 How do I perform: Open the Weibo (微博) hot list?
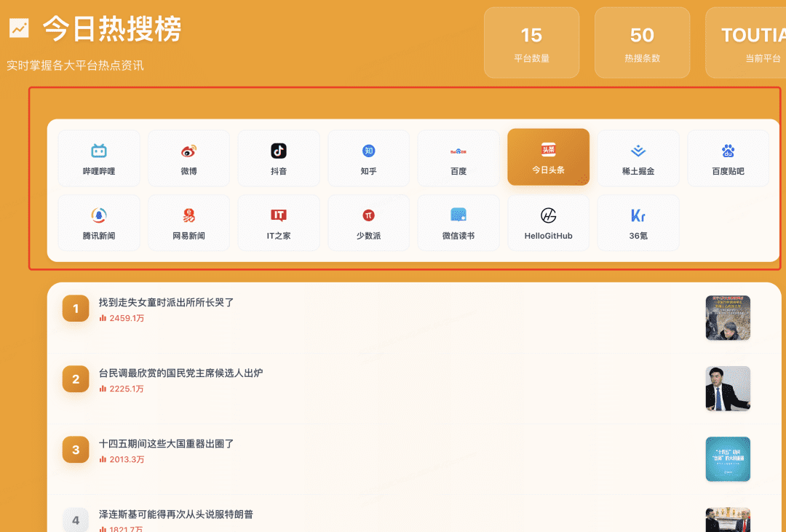pos(188,151)
